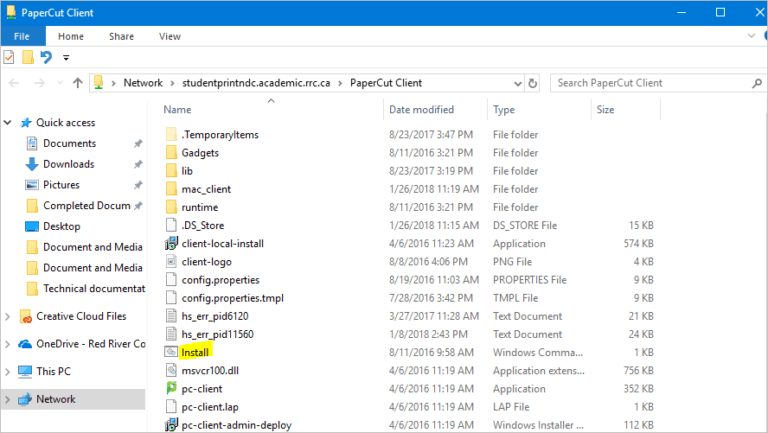Expand the This PC tree node
Screen dimensions: 768x433
coord(9,371)
